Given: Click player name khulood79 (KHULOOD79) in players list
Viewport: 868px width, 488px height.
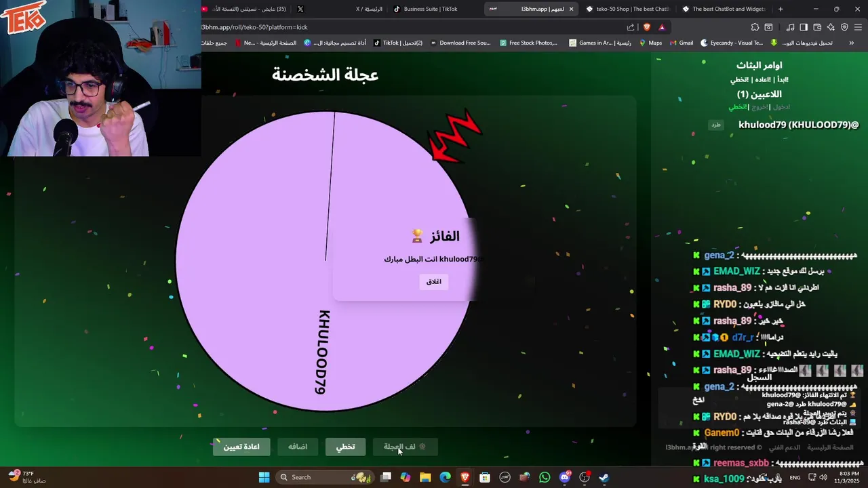Looking at the screenshot, I should [x=798, y=125].
